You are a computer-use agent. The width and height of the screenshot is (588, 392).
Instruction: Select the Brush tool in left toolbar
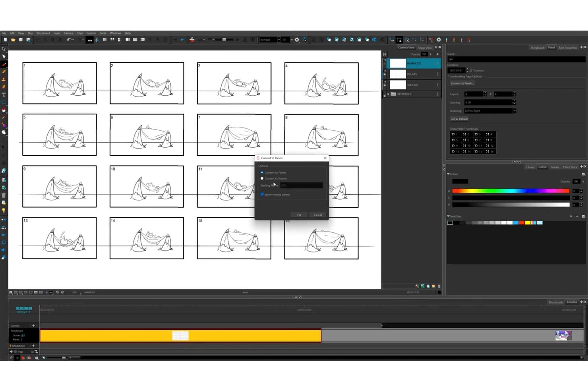pyautogui.click(x=4, y=64)
